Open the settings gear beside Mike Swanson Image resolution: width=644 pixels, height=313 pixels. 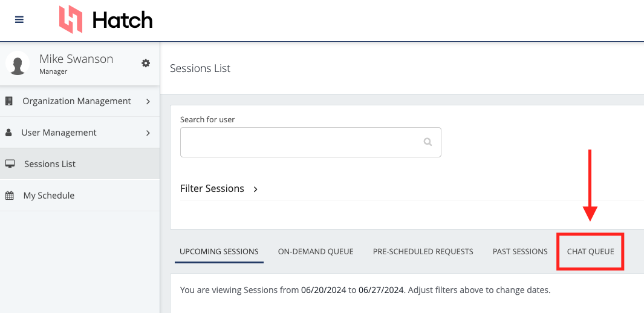[x=146, y=63]
